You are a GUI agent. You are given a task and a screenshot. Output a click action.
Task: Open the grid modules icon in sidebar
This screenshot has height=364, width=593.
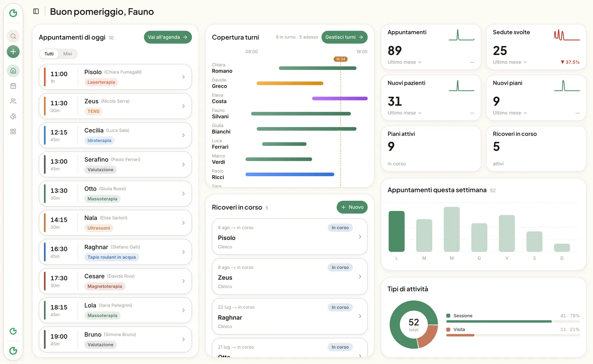coord(13,131)
